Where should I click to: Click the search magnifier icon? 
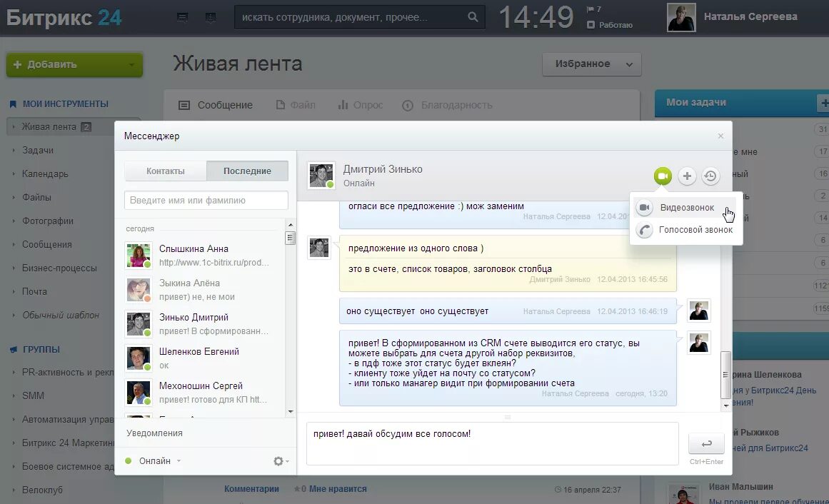point(473,17)
